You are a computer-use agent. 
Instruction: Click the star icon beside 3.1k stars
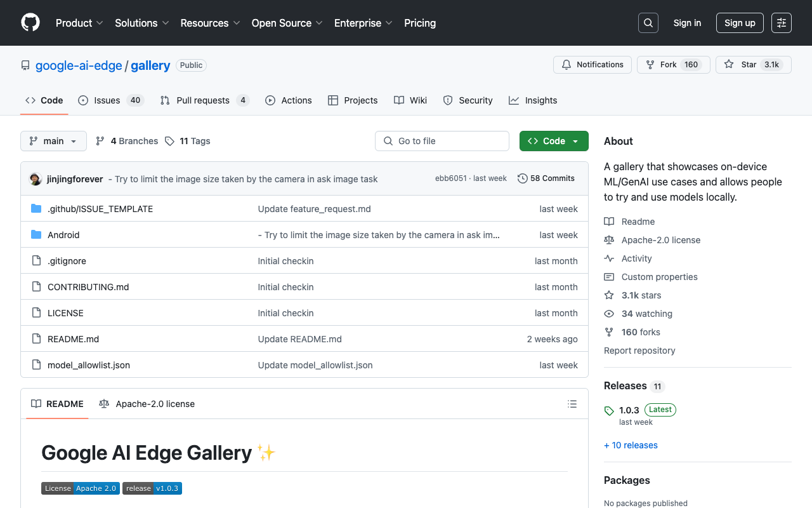click(609, 295)
